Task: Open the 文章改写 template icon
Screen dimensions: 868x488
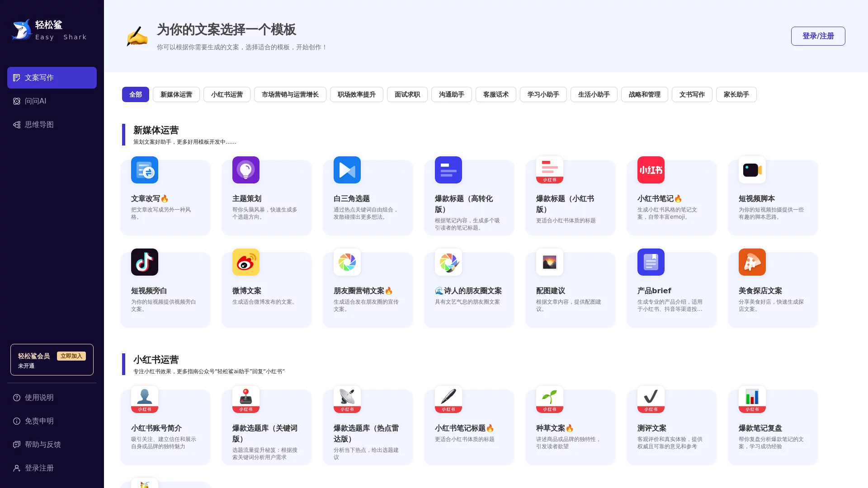Action: click(x=145, y=170)
